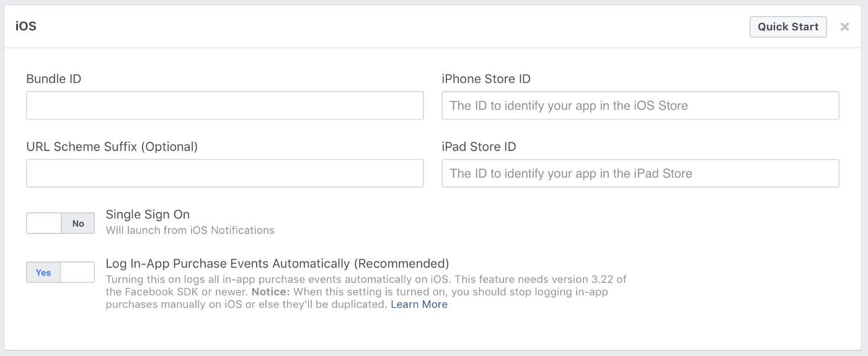Screen dimensions: 868x356
Task: Click the "Log In-App Purchase Events Automatically" title
Action: point(277,264)
